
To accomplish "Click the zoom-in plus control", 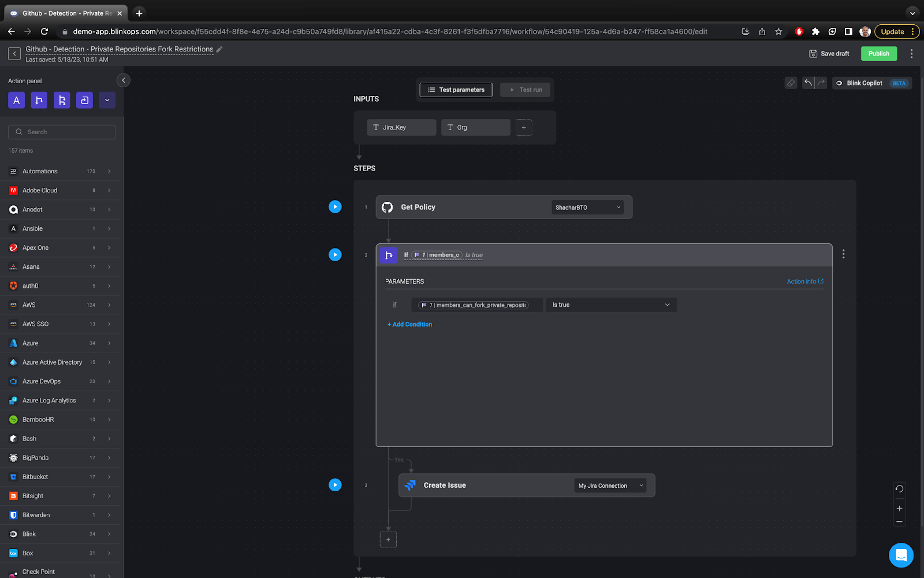I will (x=899, y=508).
